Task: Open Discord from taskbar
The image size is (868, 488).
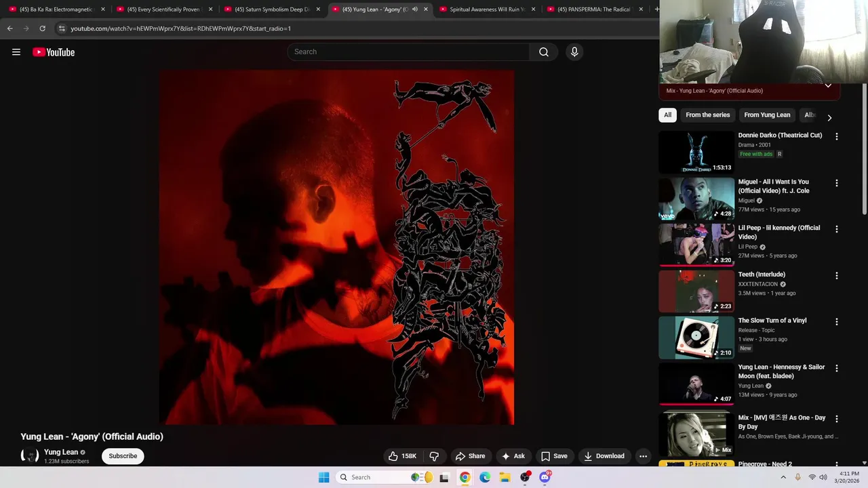Action: point(545,477)
